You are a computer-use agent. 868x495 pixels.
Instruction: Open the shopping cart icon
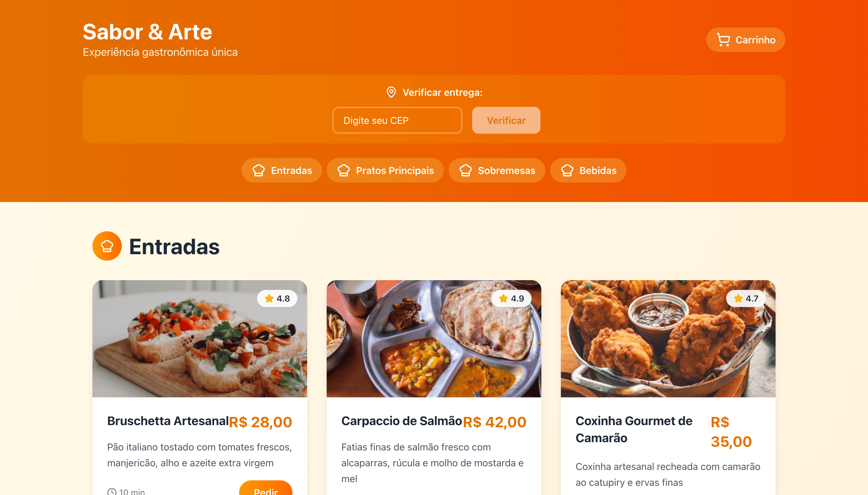(x=723, y=40)
